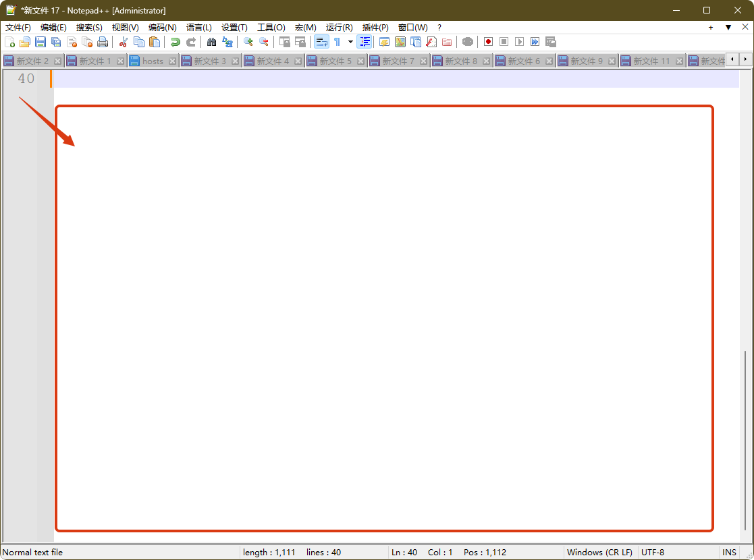Toggle the indent guide toolbar button
This screenshot has height=560, width=754.
365,42
